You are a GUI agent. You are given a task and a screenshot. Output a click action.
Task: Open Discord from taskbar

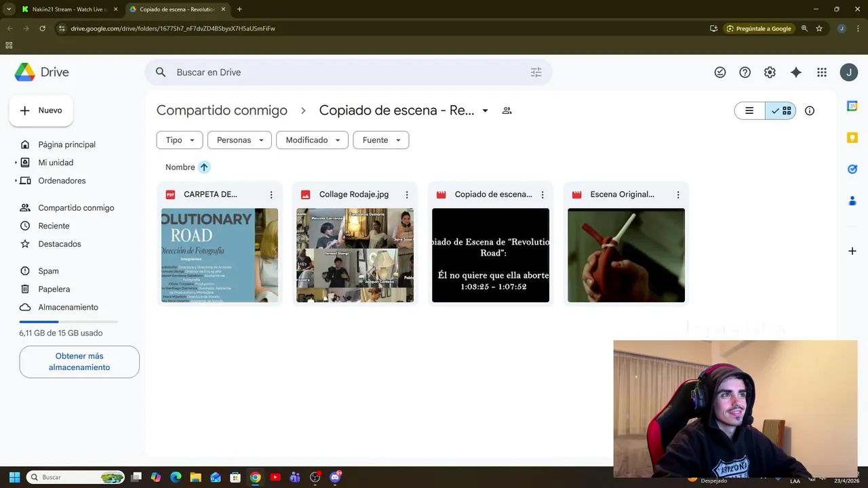tap(335, 477)
